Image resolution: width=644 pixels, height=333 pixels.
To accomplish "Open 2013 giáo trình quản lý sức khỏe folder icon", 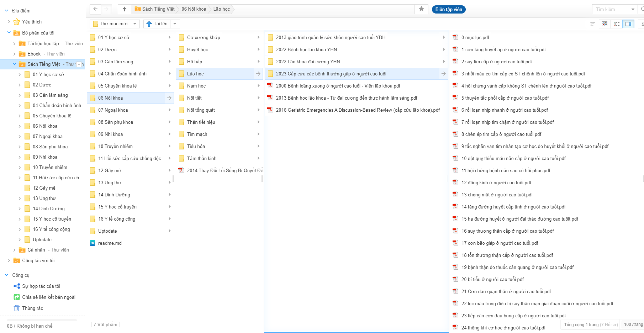I will tap(270, 37).
